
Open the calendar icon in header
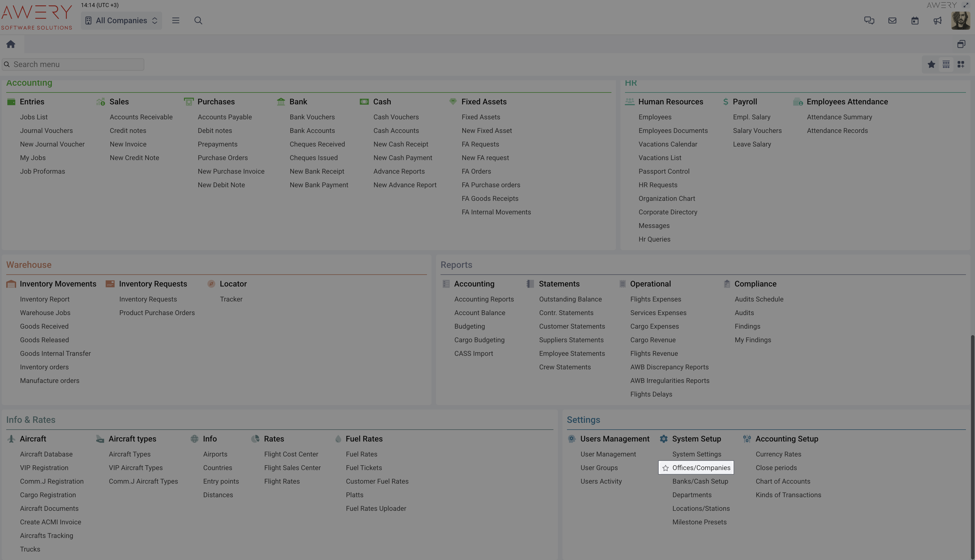click(x=915, y=20)
